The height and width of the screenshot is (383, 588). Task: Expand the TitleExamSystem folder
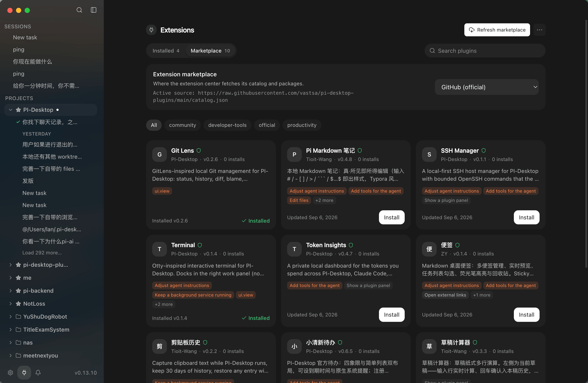click(10, 330)
